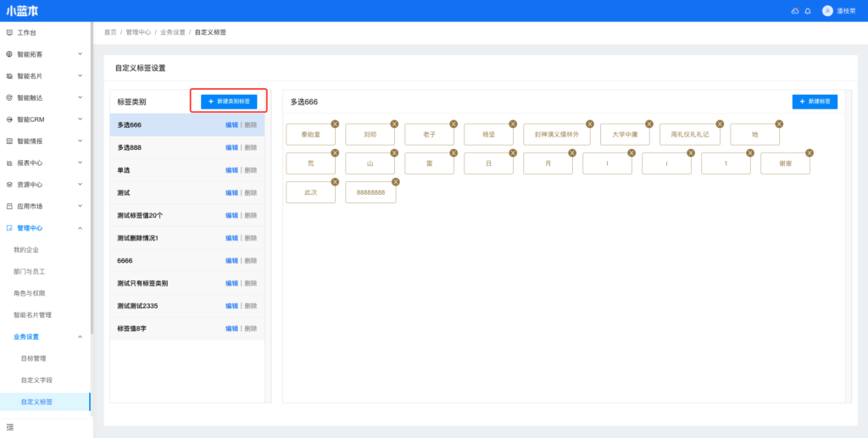Click the cloud icon in top bar
This screenshot has height=438, width=868.
point(794,11)
